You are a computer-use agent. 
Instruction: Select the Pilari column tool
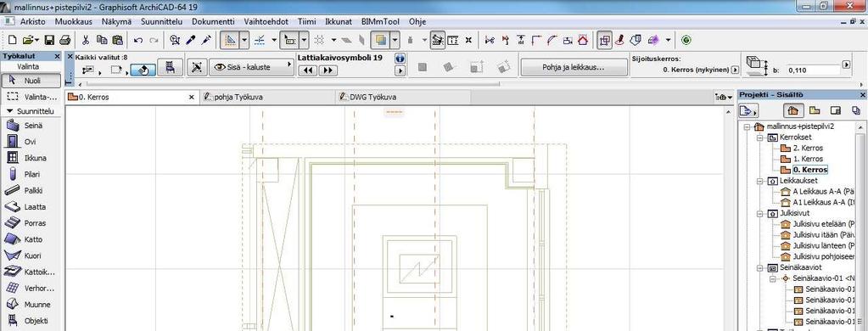[30, 174]
